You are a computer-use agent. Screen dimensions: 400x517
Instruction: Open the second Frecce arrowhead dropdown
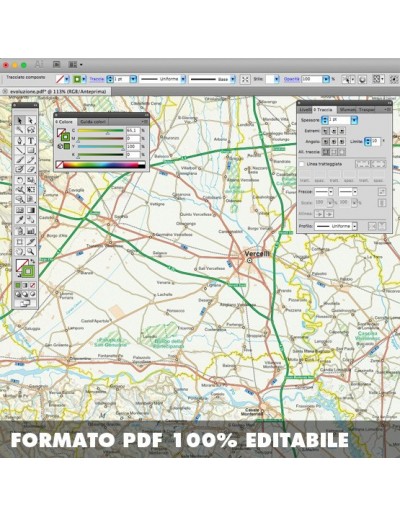pyautogui.click(x=355, y=192)
